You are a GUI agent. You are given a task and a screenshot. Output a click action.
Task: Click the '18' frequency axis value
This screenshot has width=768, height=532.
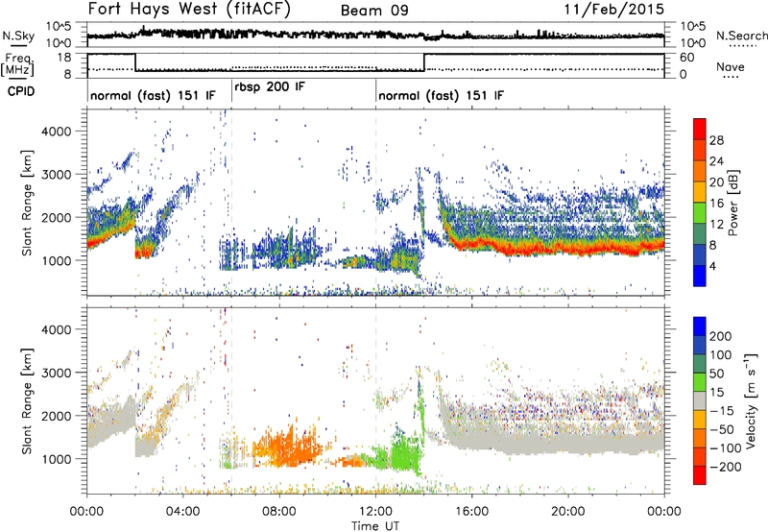pos(64,58)
